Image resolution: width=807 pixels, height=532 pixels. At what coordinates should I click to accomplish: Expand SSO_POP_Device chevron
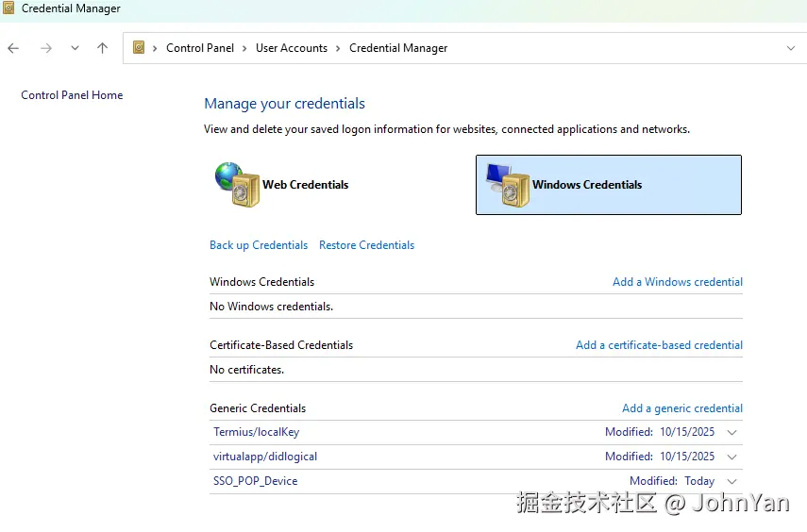(x=731, y=482)
